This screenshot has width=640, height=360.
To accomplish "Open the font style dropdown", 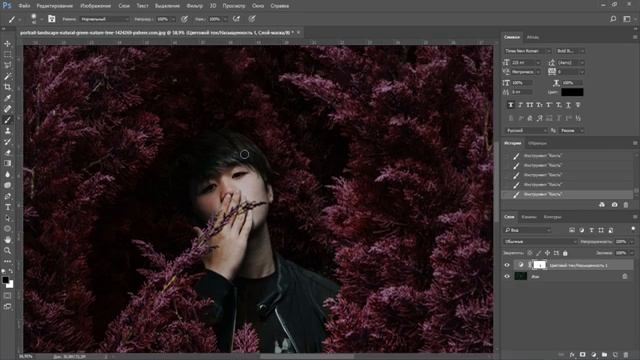I will pyautogui.click(x=570, y=51).
